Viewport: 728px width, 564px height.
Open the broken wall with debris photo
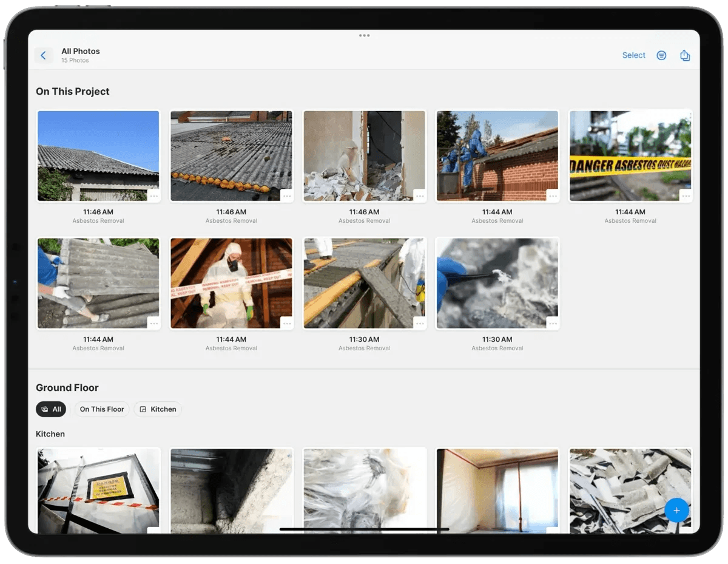point(364,155)
